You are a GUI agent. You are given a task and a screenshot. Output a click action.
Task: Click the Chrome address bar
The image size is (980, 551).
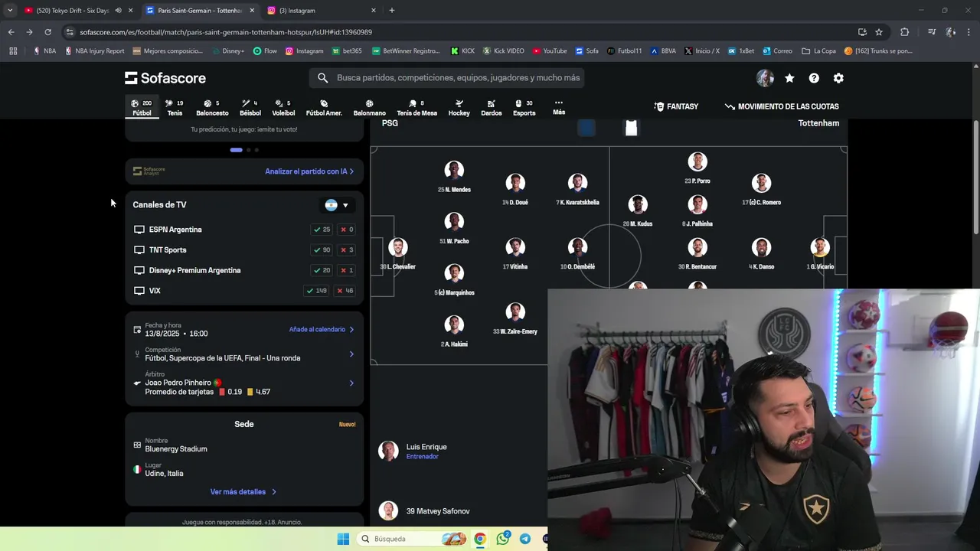click(459, 32)
